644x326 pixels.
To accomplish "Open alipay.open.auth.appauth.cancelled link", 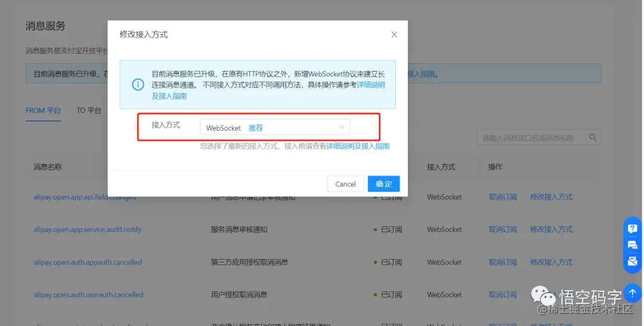I will [88, 262].
